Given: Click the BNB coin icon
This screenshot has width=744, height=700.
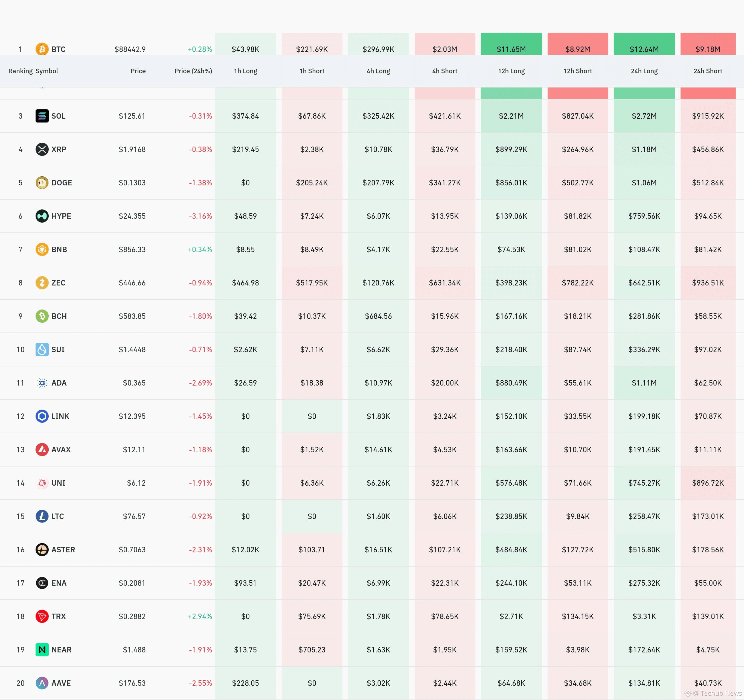Looking at the screenshot, I should (x=42, y=249).
